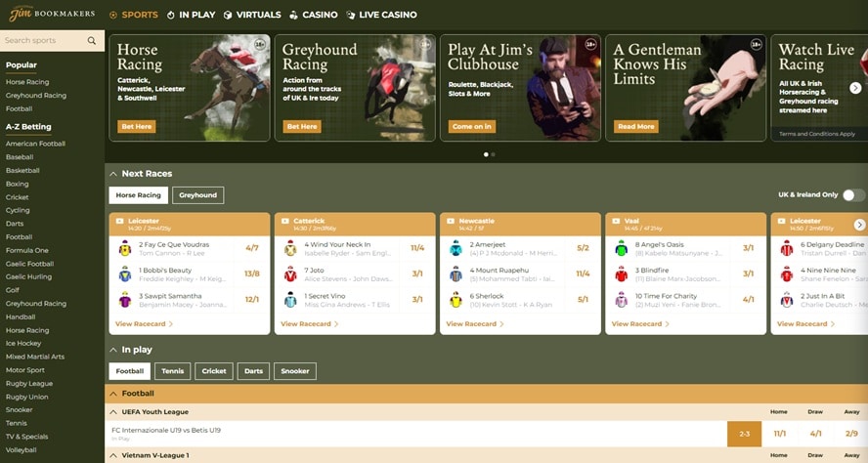This screenshot has height=463, width=868.
Task: Select Horse Racing tab in Next Races
Action: (139, 195)
